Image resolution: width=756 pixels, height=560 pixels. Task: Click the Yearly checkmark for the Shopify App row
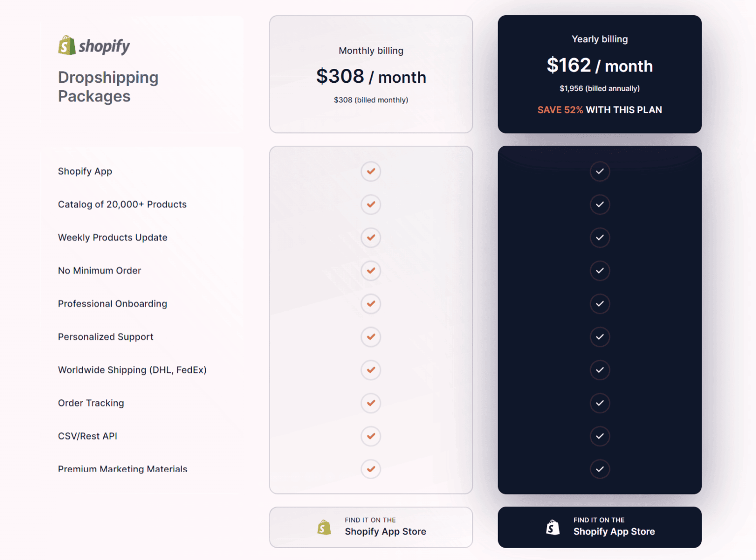599,171
